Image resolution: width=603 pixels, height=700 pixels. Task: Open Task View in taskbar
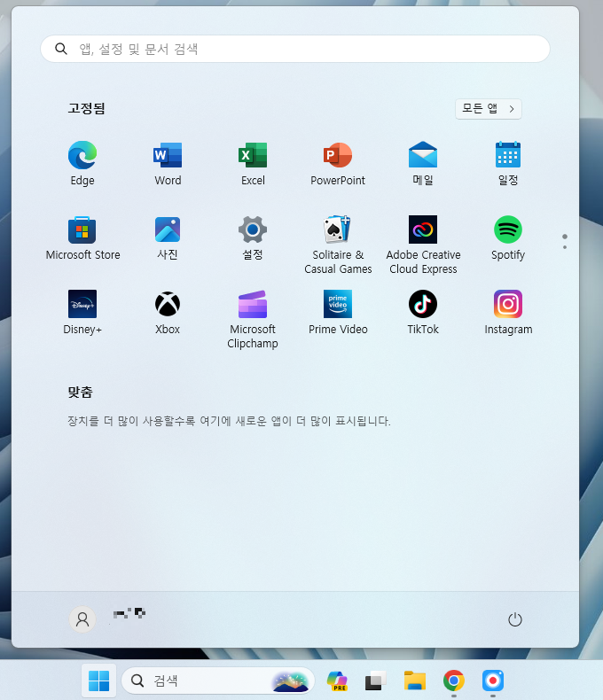376,681
